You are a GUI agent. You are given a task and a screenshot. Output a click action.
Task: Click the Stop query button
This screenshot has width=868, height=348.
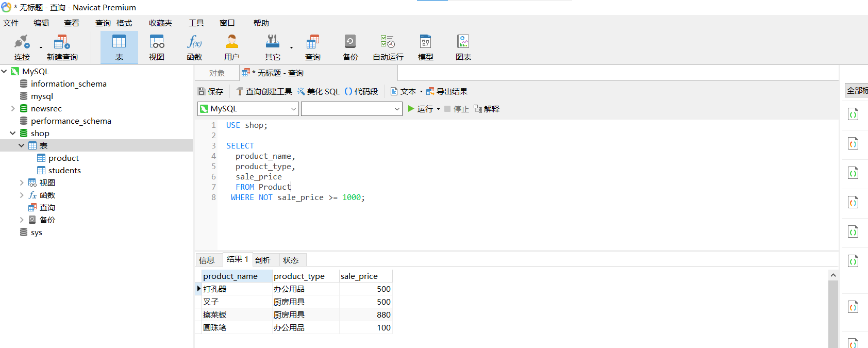pos(456,109)
